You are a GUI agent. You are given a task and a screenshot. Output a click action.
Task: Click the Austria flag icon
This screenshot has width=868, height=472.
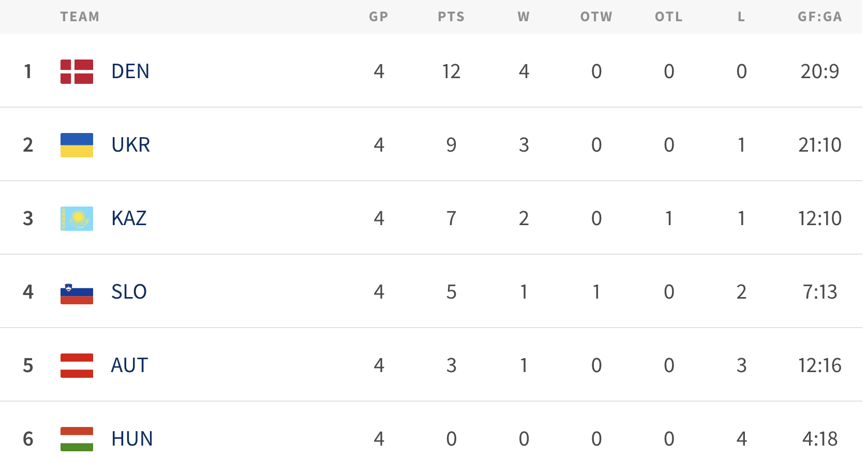[x=77, y=365]
